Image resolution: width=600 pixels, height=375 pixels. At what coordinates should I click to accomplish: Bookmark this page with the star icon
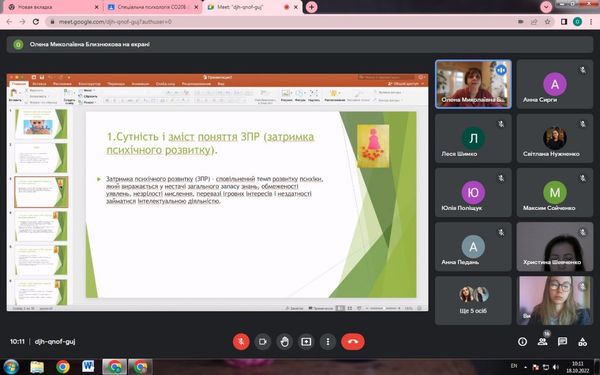[548, 22]
